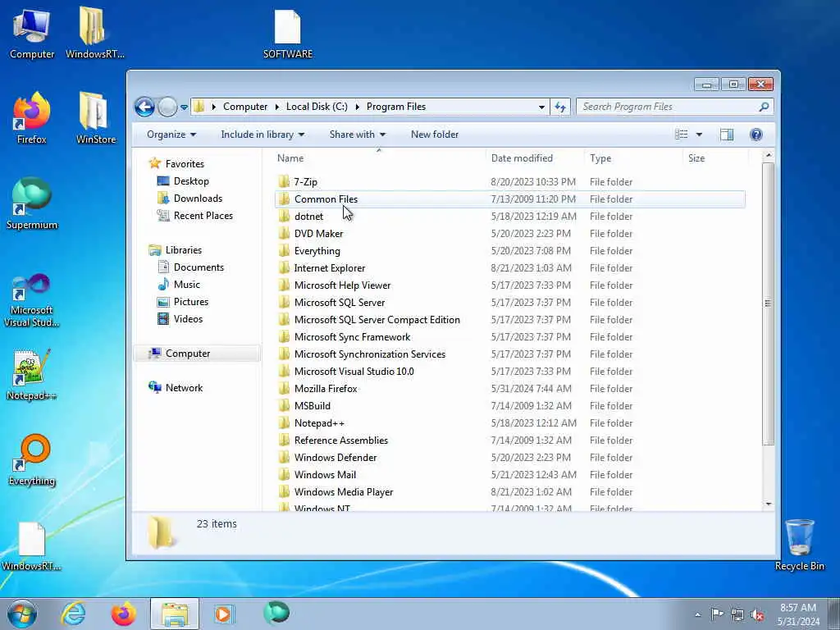Viewport: 840px width, 630px height.
Task: Click the New folder button
Action: pos(435,135)
